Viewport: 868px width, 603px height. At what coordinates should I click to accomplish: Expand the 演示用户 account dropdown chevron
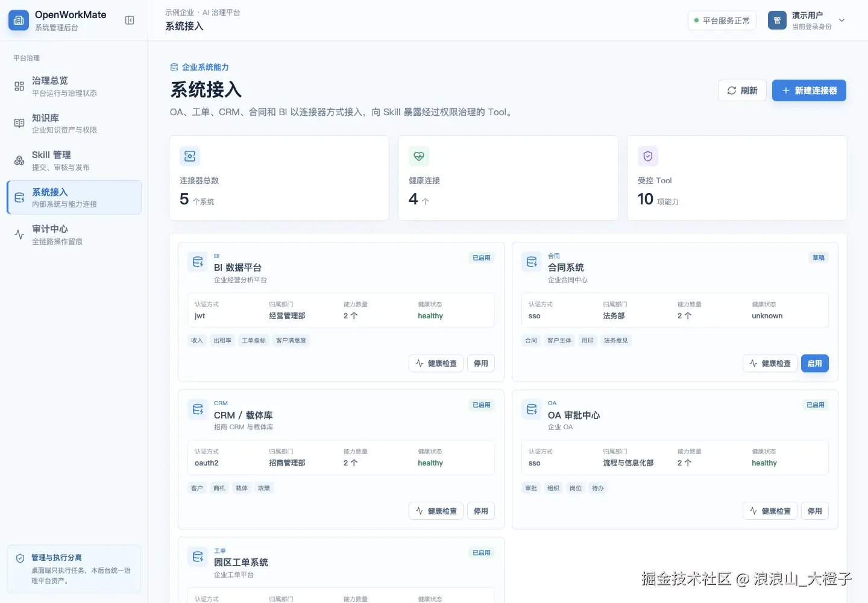(x=842, y=21)
